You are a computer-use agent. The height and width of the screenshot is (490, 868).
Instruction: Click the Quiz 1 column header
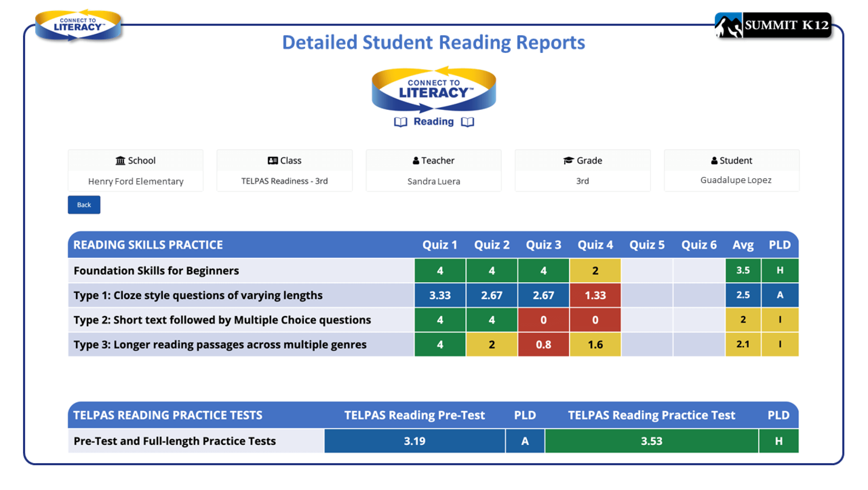click(x=440, y=245)
